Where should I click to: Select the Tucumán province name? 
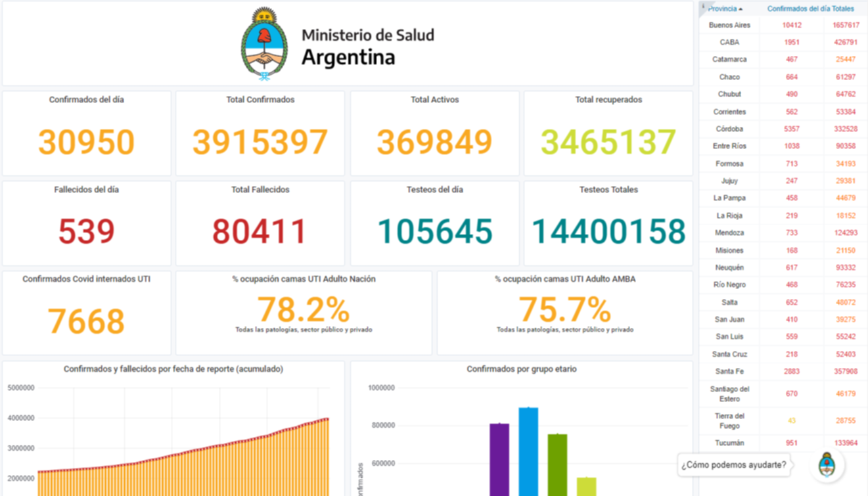(x=729, y=443)
